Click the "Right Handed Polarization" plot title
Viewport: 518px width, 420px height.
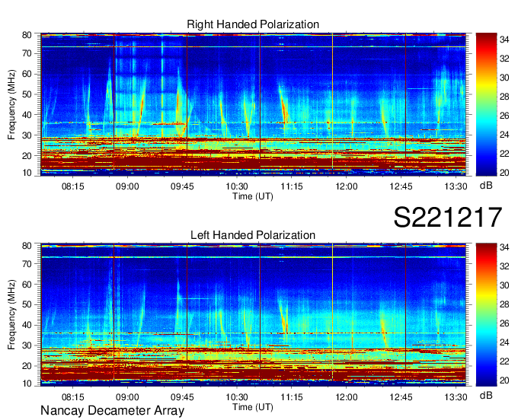[x=253, y=24]
